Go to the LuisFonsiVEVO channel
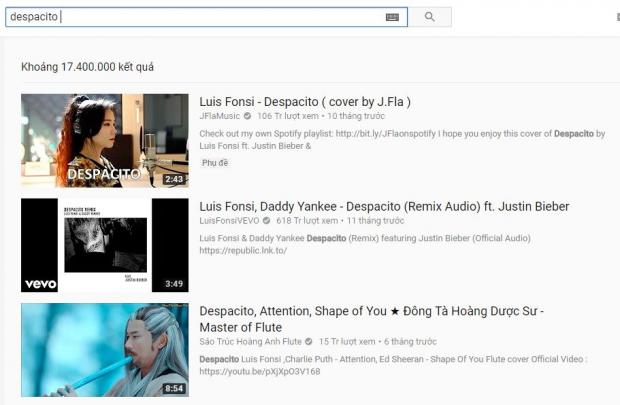This screenshot has height=405, width=620. [x=228, y=221]
